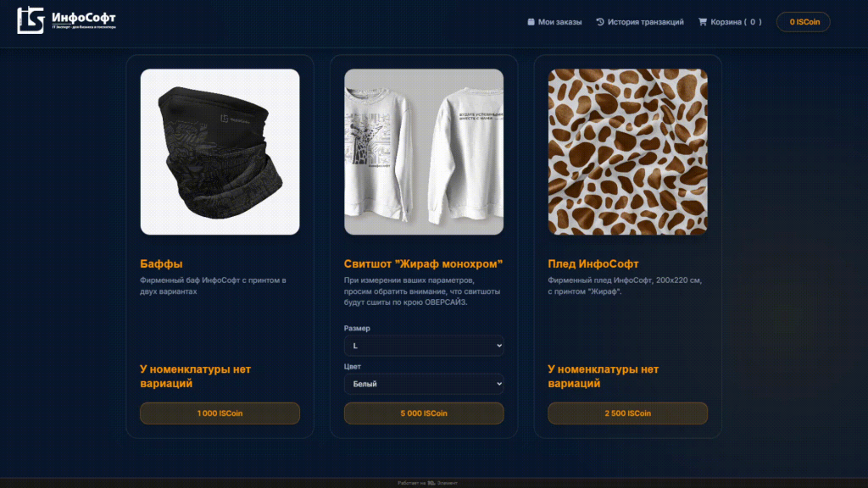This screenshot has width=868, height=488.
Task: Click the shopping cart icon
Action: pos(703,22)
